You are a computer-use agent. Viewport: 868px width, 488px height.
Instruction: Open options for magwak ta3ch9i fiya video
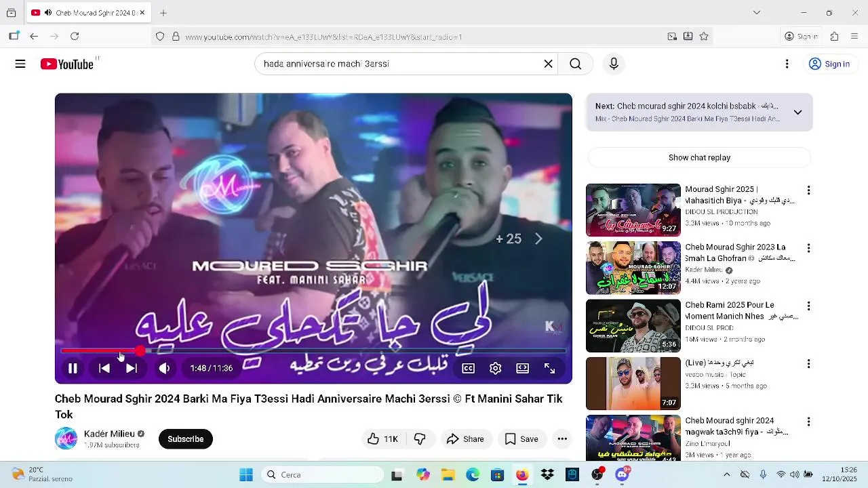coord(808,422)
